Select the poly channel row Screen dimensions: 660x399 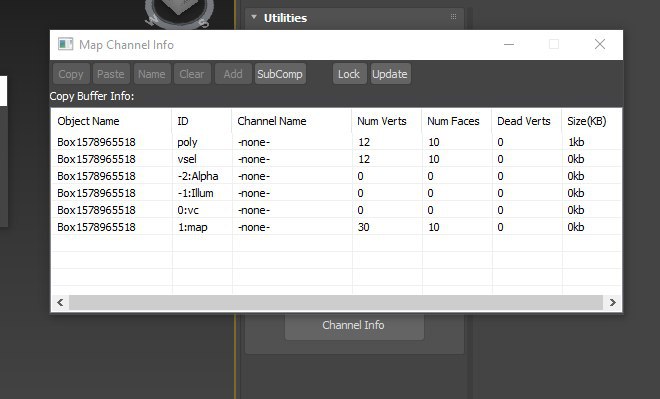click(336, 142)
